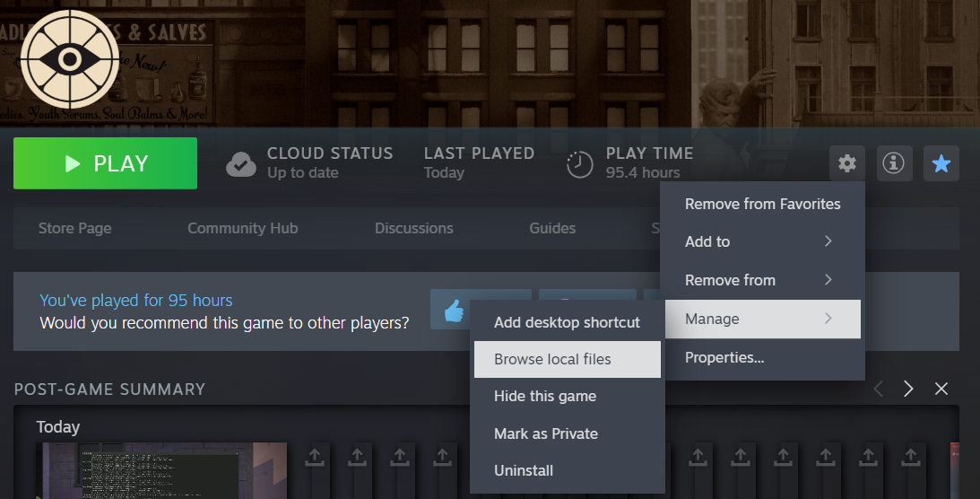Click the PLAY TIME 95.4 hours text
The height and width of the screenshot is (499, 980).
click(649, 162)
